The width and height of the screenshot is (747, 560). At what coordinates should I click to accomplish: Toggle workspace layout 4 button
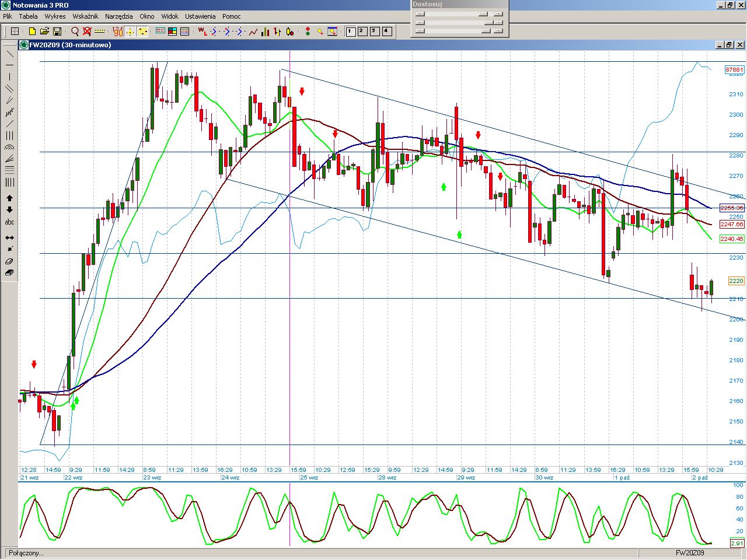point(387,32)
